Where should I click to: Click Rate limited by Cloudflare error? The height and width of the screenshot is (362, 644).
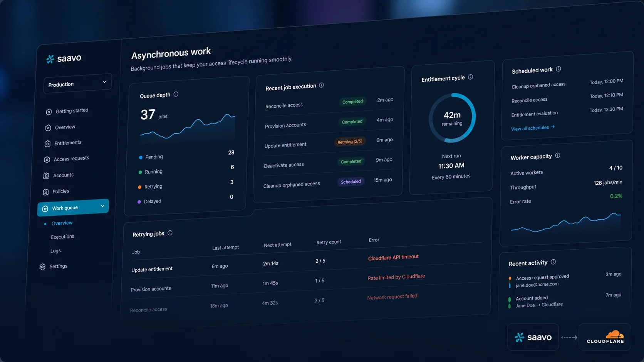tap(396, 277)
